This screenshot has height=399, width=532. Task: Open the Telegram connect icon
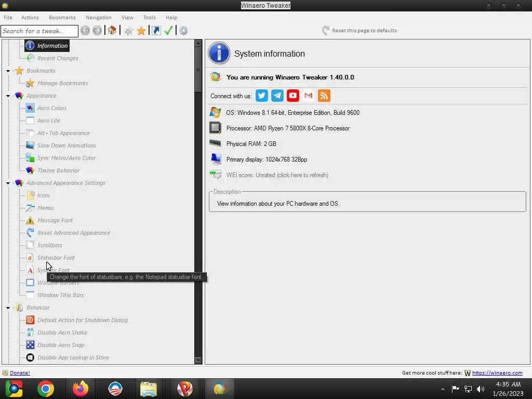click(x=277, y=96)
